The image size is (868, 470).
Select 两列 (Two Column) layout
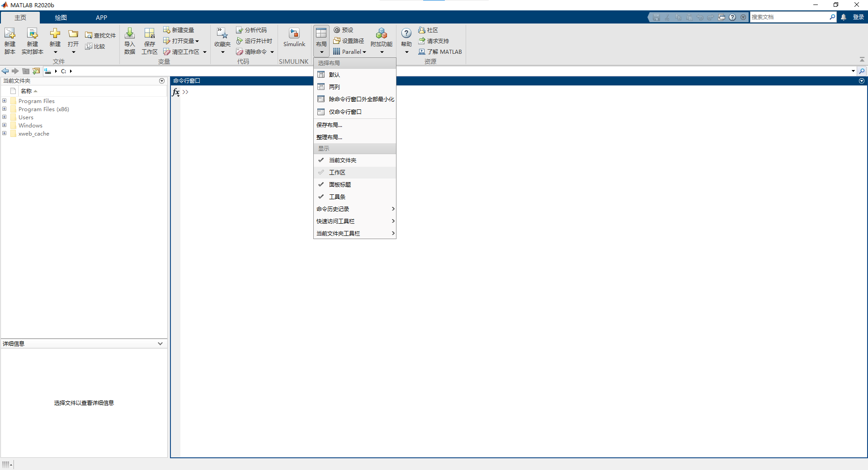355,87
